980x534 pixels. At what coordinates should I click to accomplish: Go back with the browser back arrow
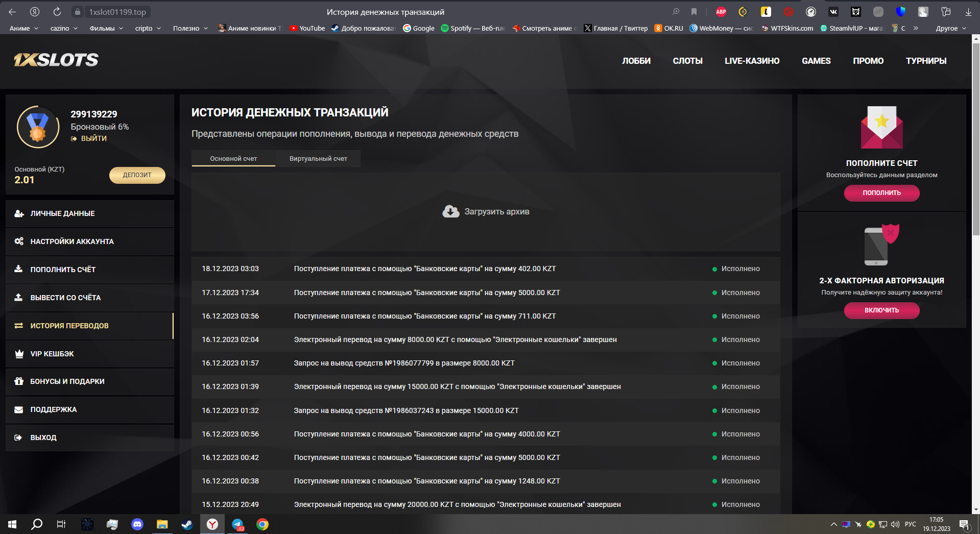click(x=12, y=12)
